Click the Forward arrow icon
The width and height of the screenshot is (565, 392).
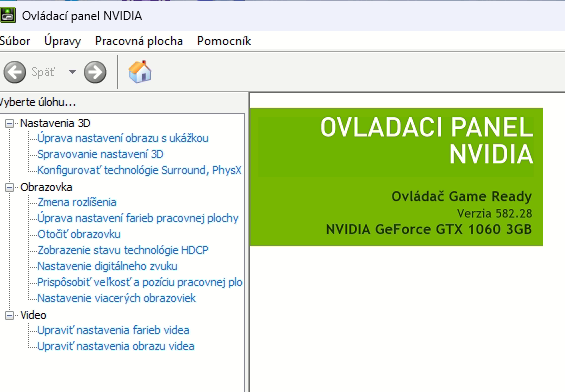(x=95, y=72)
